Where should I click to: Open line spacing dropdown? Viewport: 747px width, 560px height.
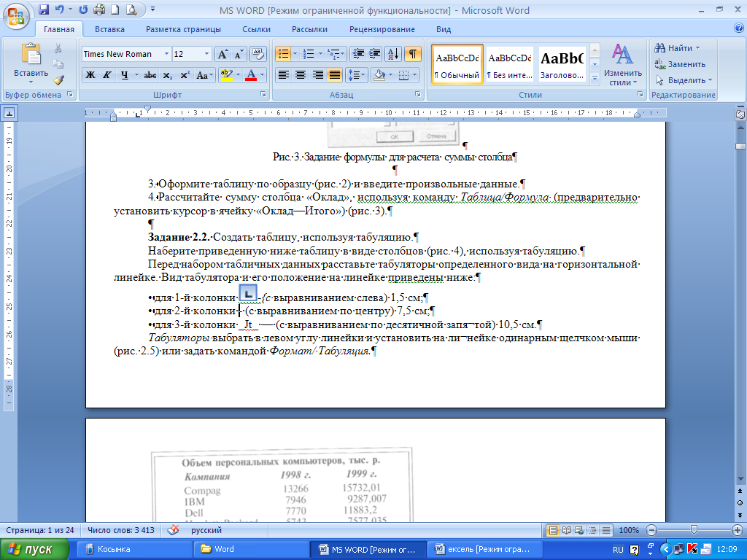tap(356, 75)
